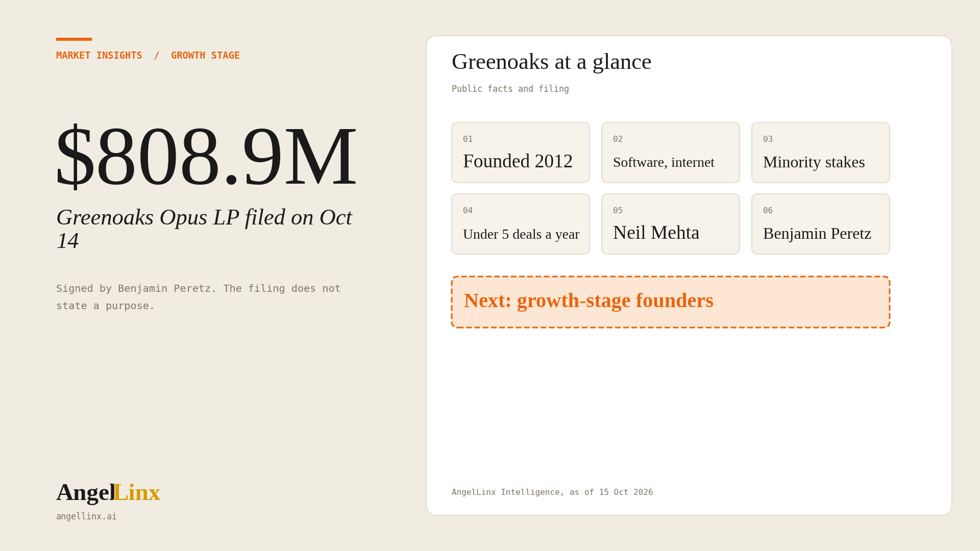The height and width of the screenshot is (551, 980).
Task: Click the GROWTH STAGE breadcrumb
Action: (x=205, y=55)
